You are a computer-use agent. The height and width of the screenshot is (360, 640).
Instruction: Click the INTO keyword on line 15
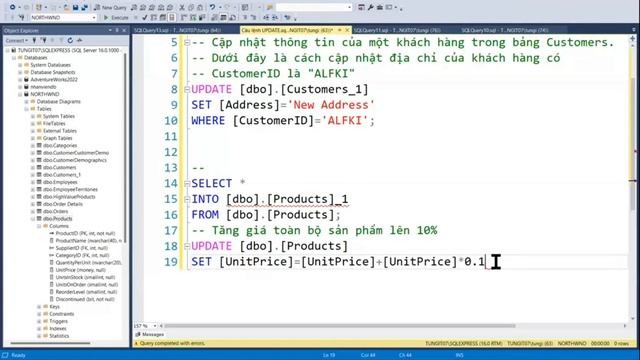(x=205, y=199)
